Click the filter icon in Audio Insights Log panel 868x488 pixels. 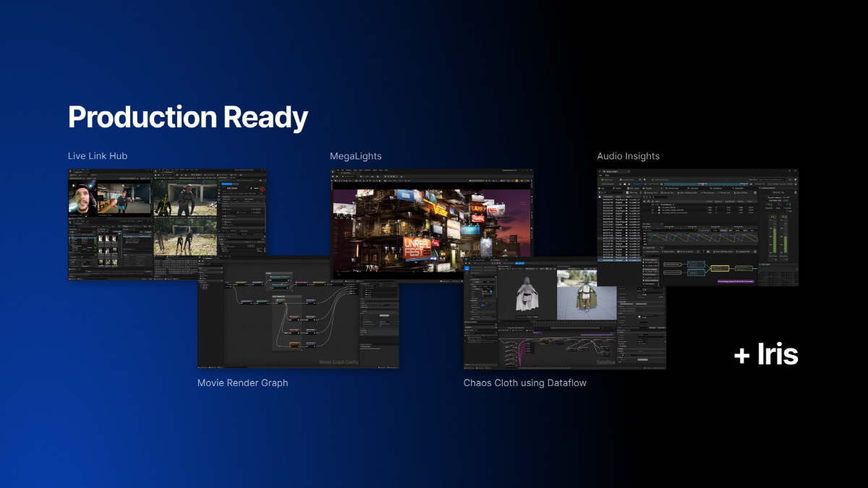pyautogui.click(x=600, y=192)
